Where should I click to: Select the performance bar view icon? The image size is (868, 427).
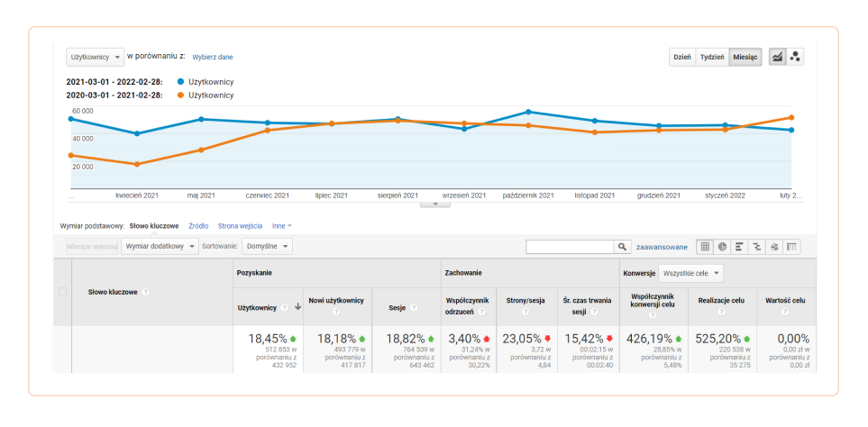pyautogui.click(x=739, y=247)
